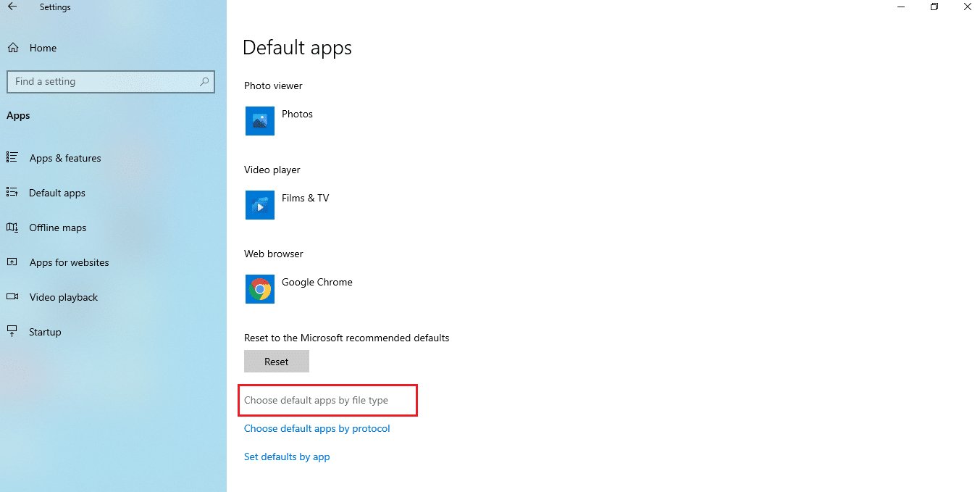
Task: Restore down the Settings window
Action: (934, 7)
